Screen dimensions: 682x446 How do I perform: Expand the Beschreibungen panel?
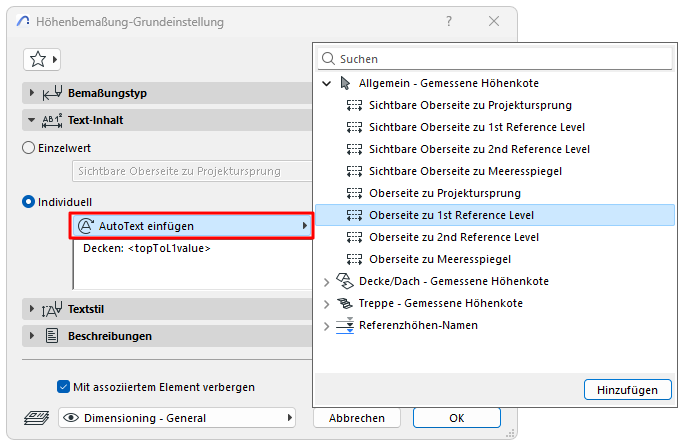click(x=31, y=336)
